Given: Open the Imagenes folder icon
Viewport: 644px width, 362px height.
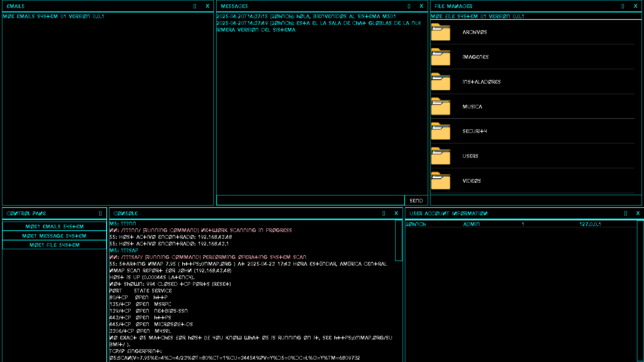Looking at the screenshot, I should [441, 57].
